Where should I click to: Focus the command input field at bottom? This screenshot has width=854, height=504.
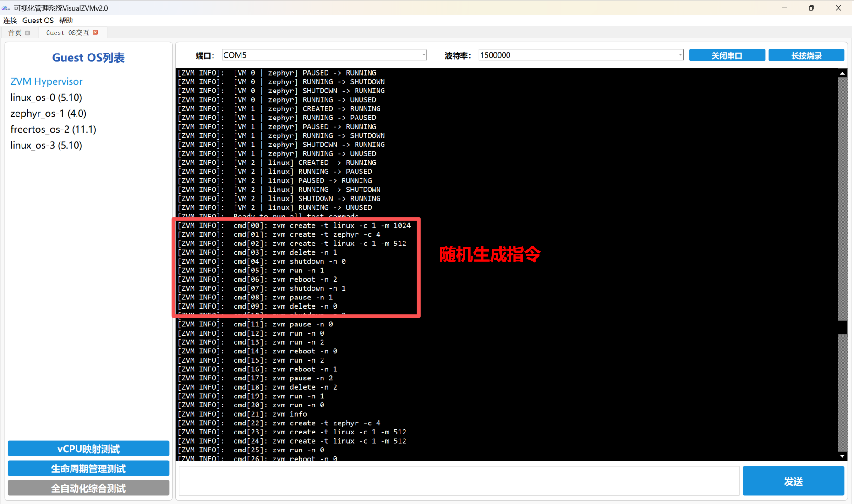click(x=459, y=481)
